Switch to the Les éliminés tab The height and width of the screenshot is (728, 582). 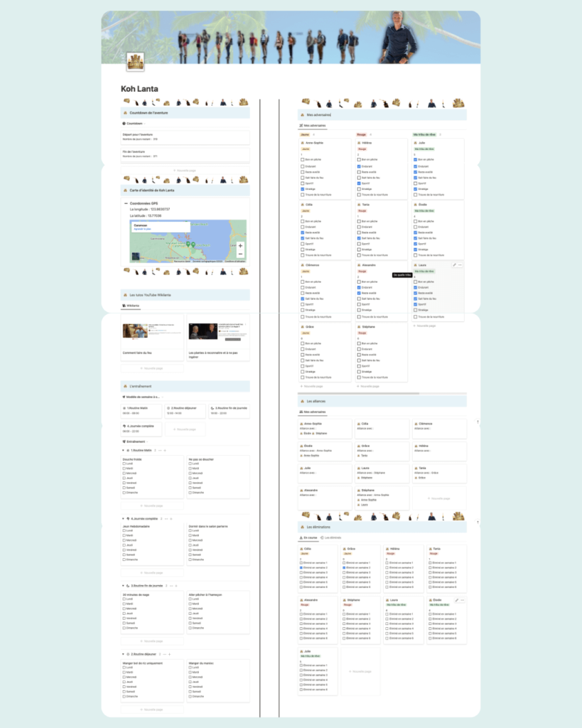[x=331, y=537]
